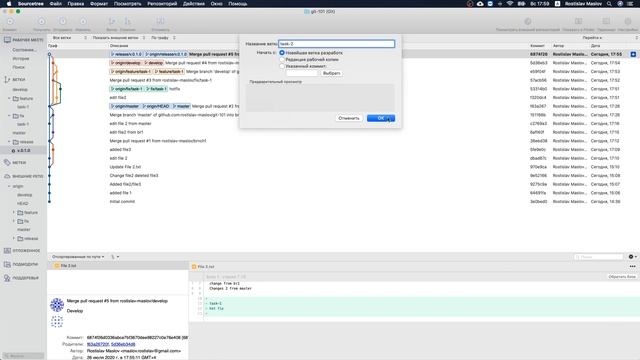Click the view remote repository toolbar icon

pyautogui.click(x=528, y=22)
